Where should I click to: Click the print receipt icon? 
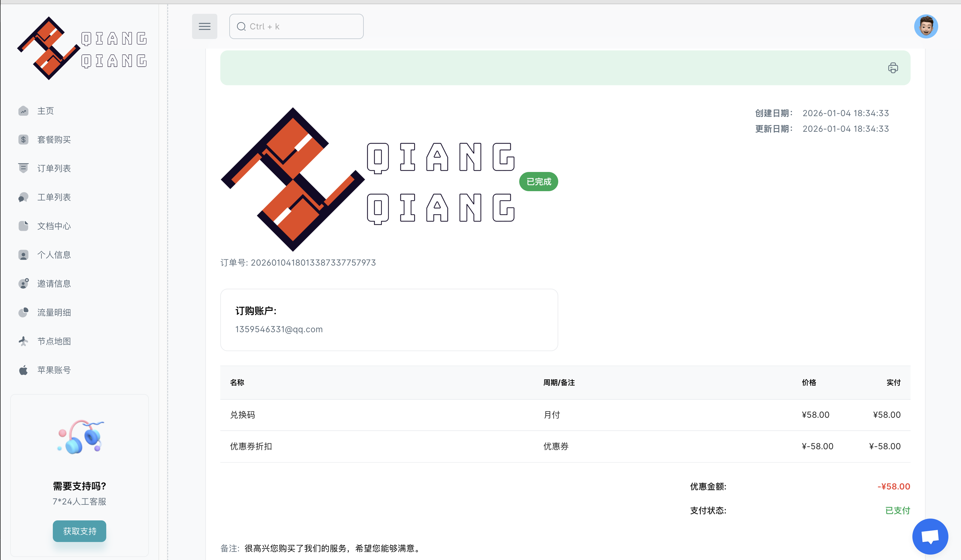tap(893, 68)
